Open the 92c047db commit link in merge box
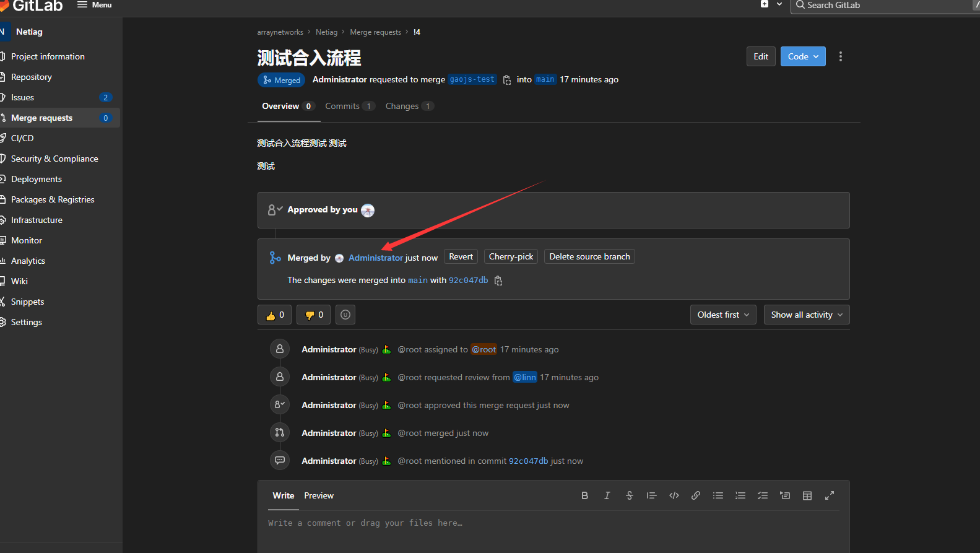The height and width of the screenshot is (553, 980). pyautogui.click(x=468, y=281)
